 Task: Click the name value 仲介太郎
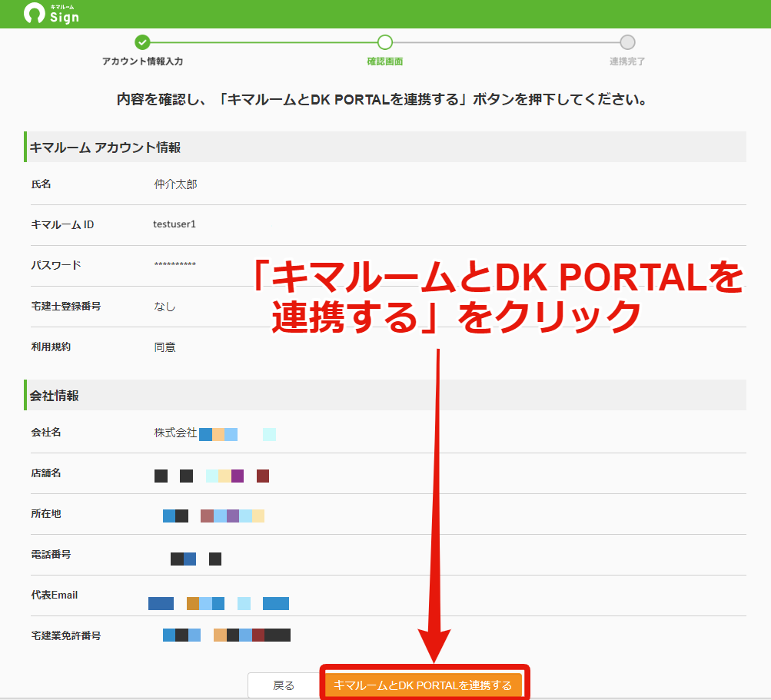[x=175, y=184]
